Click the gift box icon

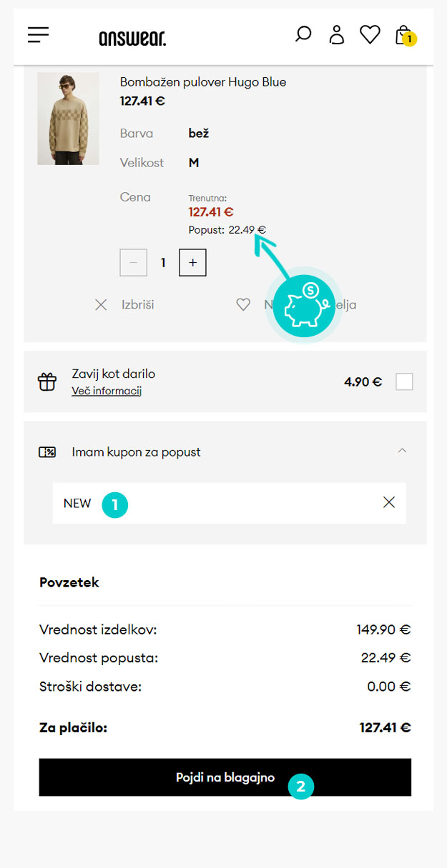(x=47, y=381)
